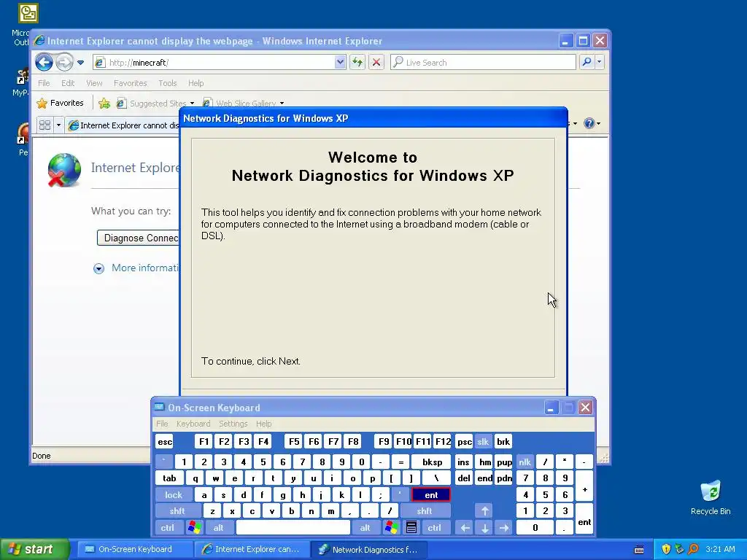Toggle the nlk num lock key

click(525, 462)
